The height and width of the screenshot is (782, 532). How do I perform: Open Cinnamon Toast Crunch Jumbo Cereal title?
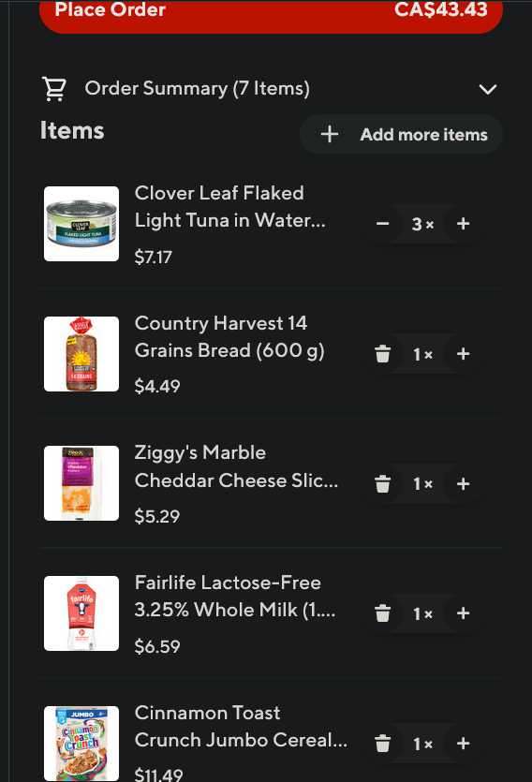click(241, 726)
